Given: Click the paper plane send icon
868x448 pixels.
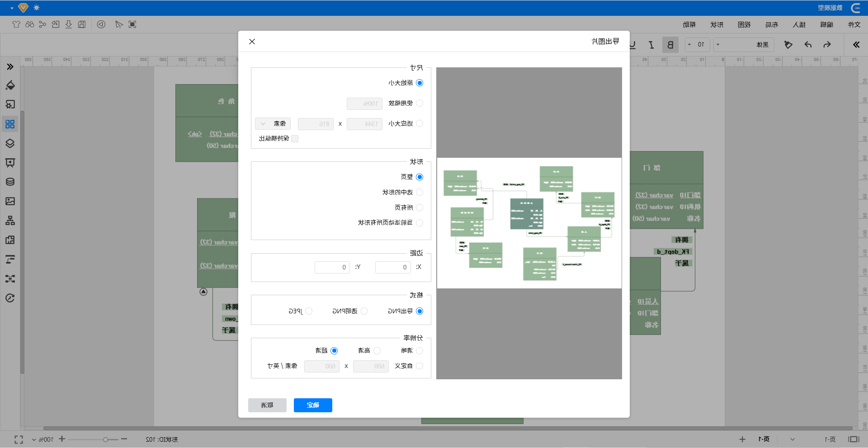Looking at the screenshot, I should [x=119, y=24].
